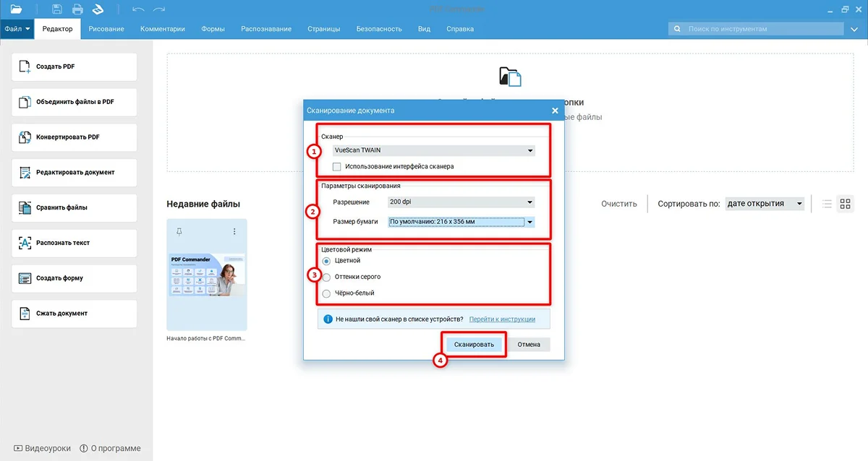Open the VueScan TWAIN scanner dropdown
This screenshot has height=461, width=868.
tap(433, 150)
